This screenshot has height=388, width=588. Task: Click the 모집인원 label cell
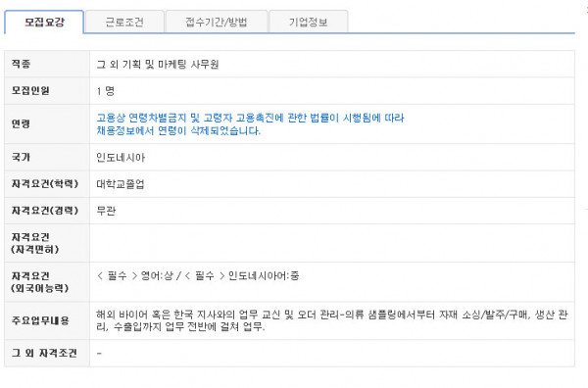pyautogui.click(x=47, y=91)
